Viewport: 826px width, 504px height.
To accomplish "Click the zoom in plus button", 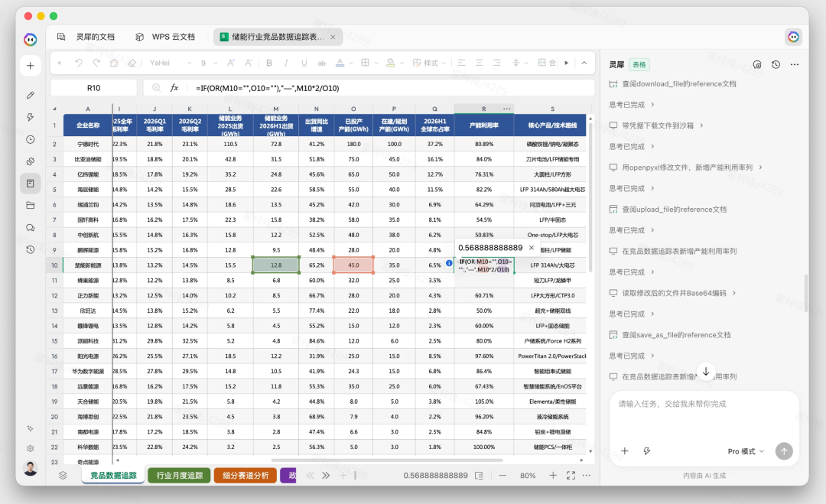I will (x=553, y=475).
